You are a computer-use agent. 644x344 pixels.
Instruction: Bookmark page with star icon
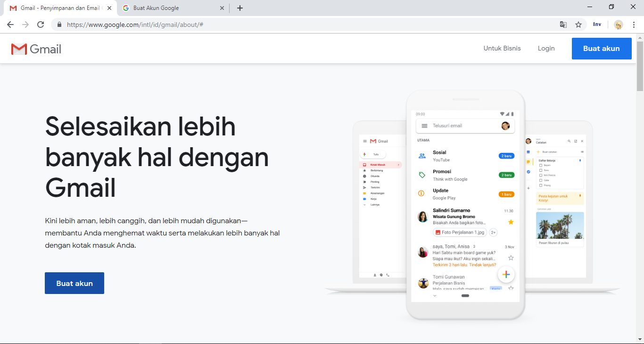tap(578, 25)
